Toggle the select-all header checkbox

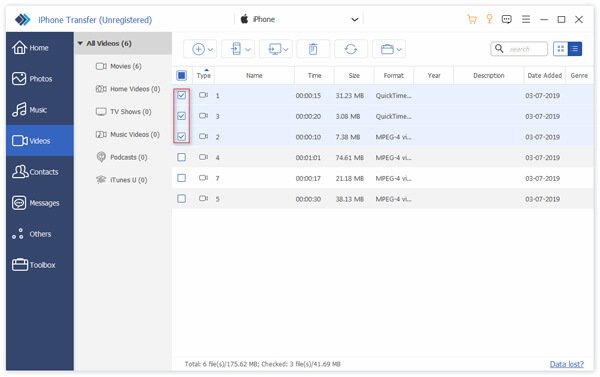pos(181,75)
